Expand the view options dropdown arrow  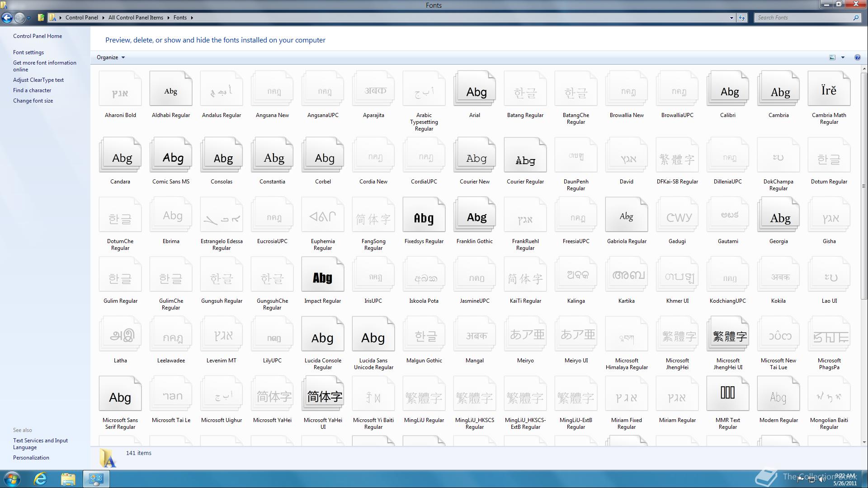click(x=843, y=57)
